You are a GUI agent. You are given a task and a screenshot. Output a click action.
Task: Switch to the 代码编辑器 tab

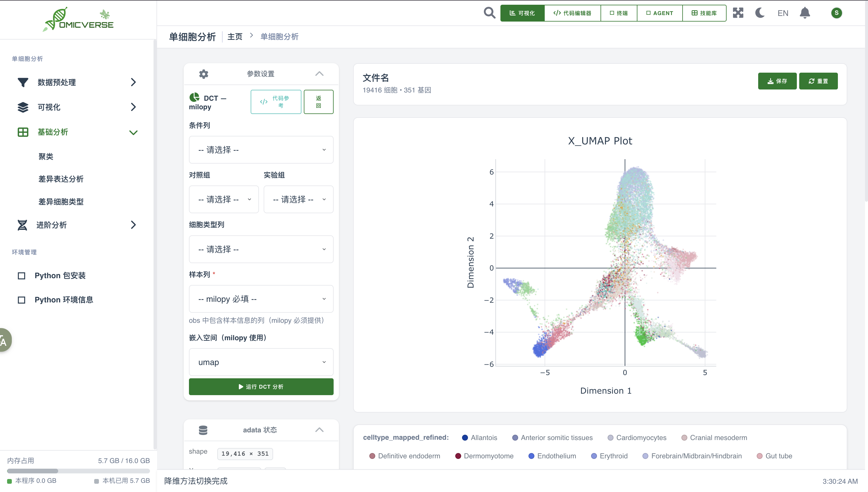pyautogui.click(x=572, y=13)
